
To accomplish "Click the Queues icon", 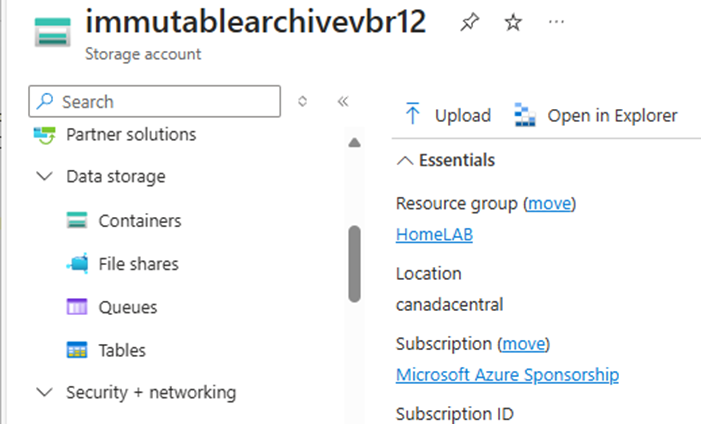I will click(77, 307).
